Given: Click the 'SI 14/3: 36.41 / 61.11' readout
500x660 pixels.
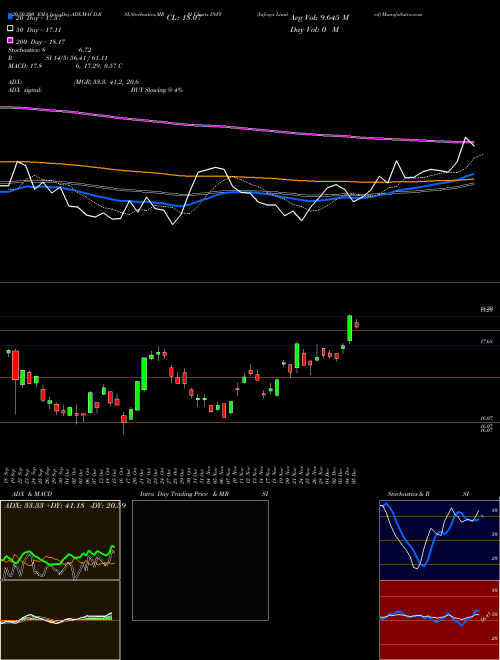Looking at the screenshot, I should click(76, 58).
